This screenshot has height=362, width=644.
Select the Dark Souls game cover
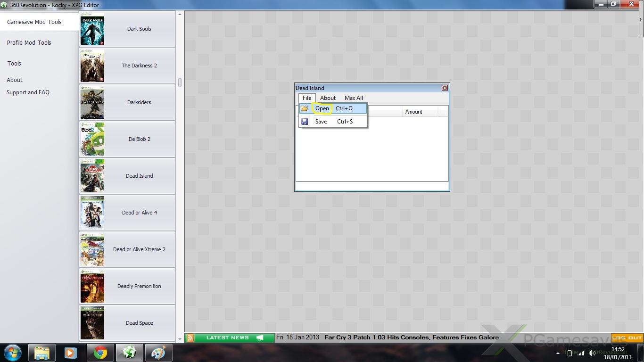(x=92, y=29)
